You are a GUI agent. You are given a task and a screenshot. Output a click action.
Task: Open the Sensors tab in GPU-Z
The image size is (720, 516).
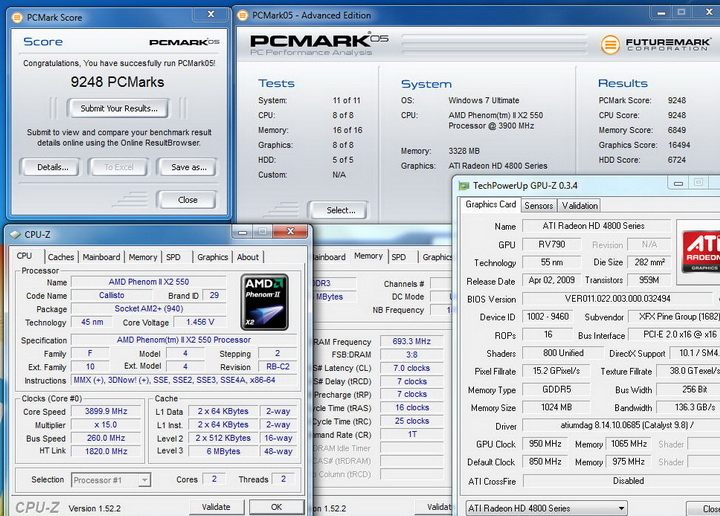tap(539, 206)
